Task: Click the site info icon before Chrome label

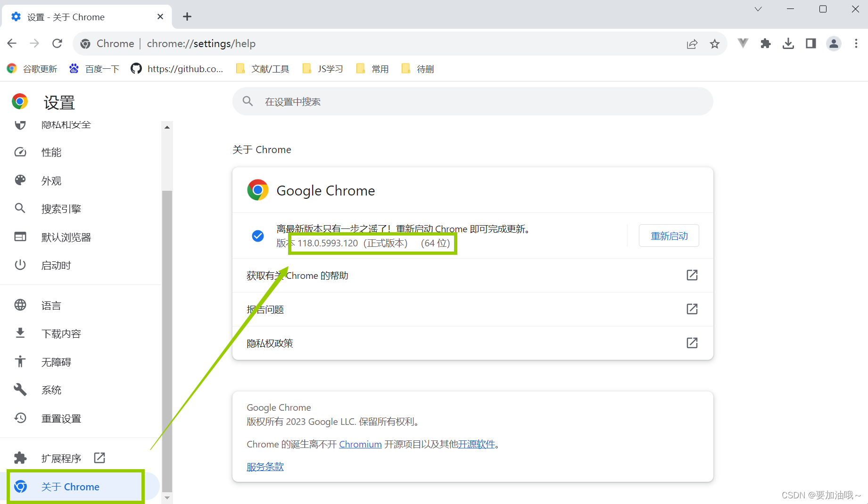Action: 85,44
